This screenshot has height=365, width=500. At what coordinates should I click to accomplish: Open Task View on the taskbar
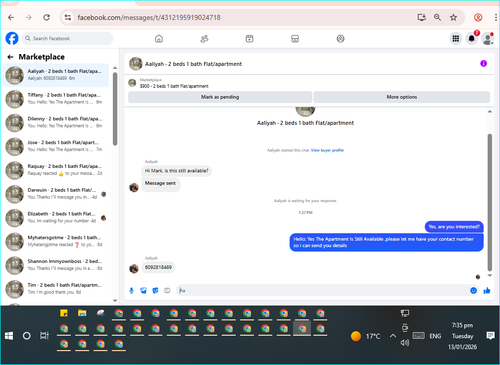44,336
